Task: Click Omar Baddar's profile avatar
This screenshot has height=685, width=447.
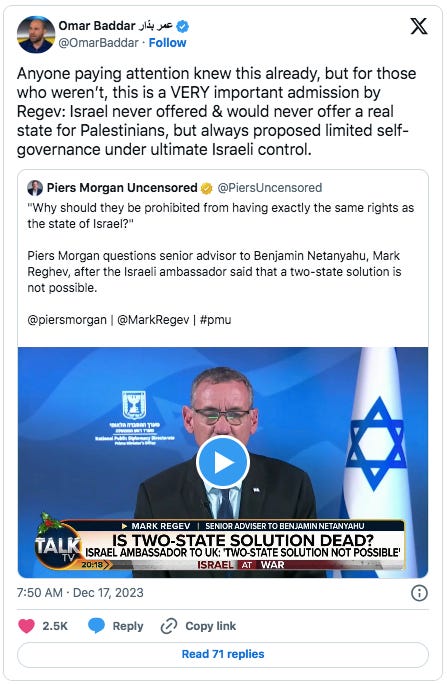Action: 36,35
